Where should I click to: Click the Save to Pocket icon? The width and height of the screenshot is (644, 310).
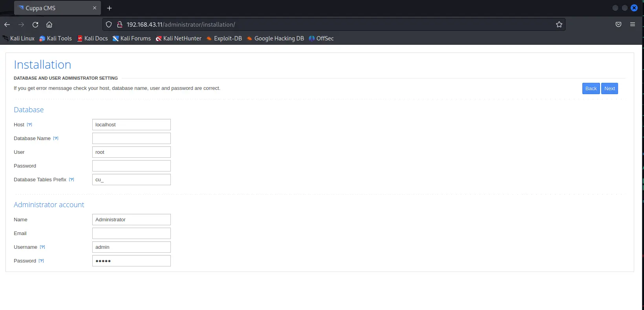pos(618,24)
